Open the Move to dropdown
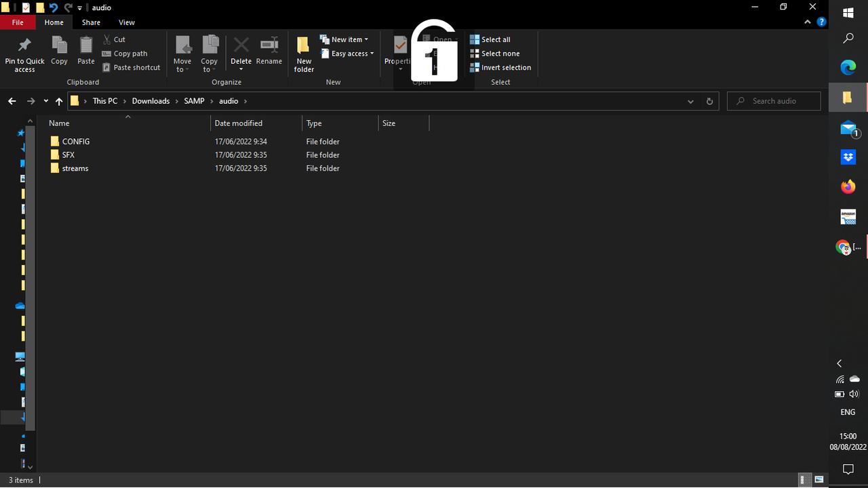Viewport: 868px width, 488px height. [182, 54]
